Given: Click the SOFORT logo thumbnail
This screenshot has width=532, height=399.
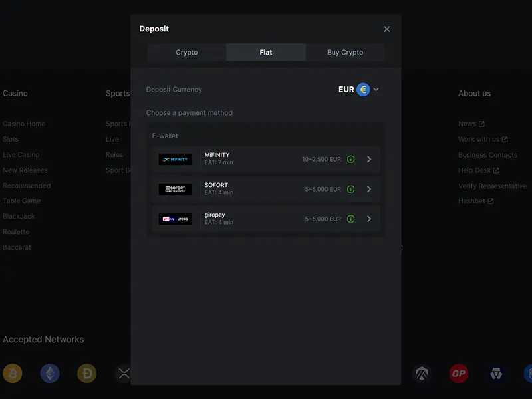Looking at the screenshot, I should (175, 189).
